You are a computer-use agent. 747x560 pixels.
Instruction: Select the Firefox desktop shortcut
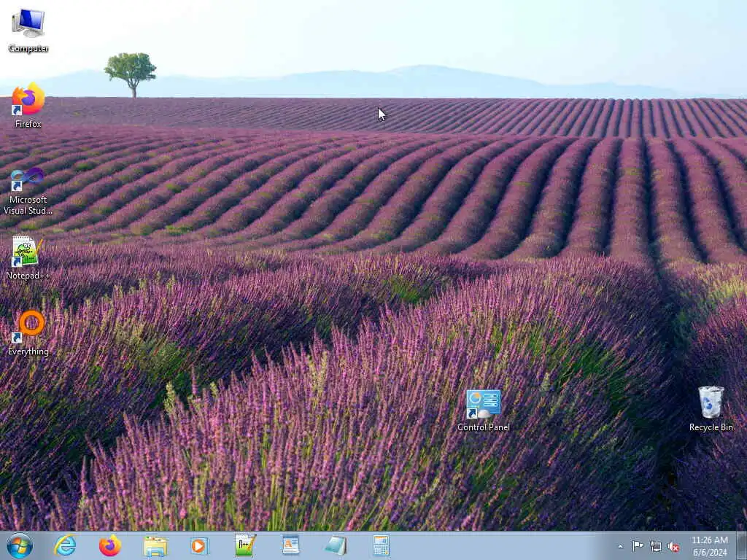(x=28, y=106)
